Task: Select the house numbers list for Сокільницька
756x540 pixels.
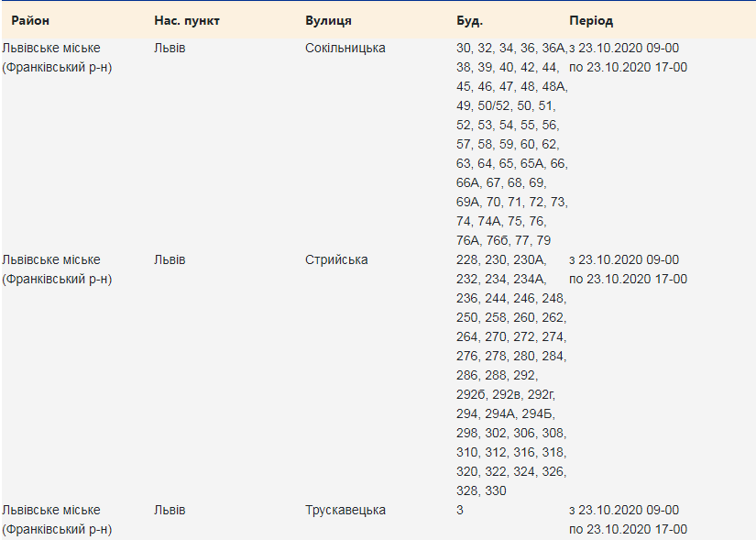Action: (510, 144)
